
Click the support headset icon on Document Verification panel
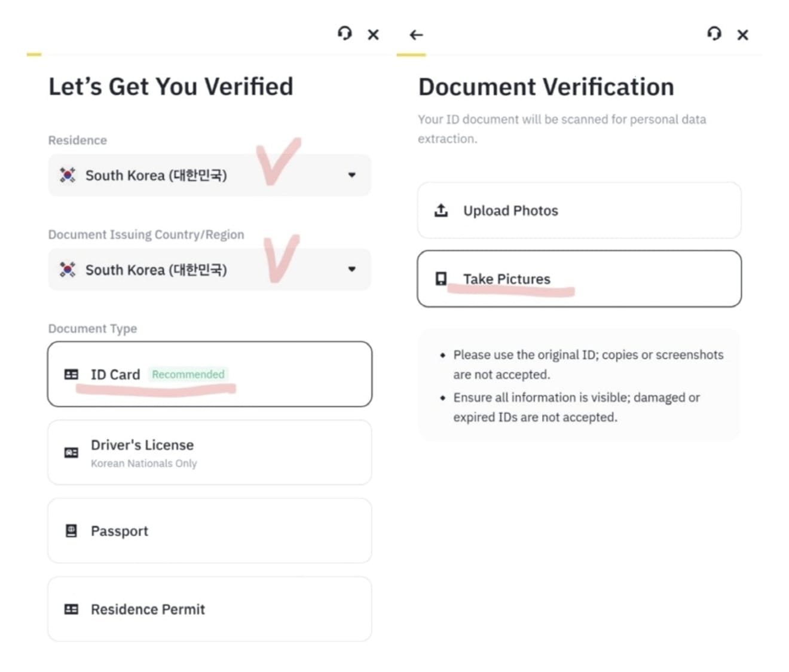[x=714, y=33]
